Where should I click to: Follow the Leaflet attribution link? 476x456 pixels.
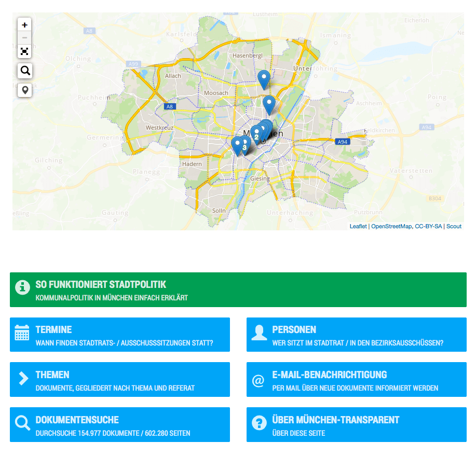tap(358, 226)
